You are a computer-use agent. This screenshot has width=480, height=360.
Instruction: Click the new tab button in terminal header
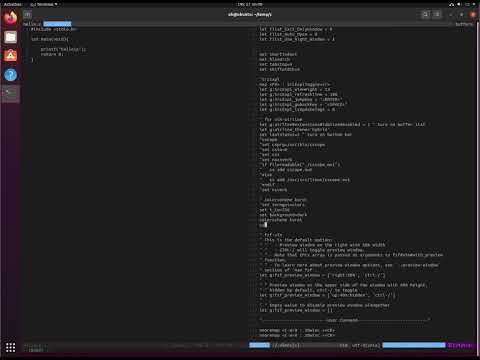point(27,14)
